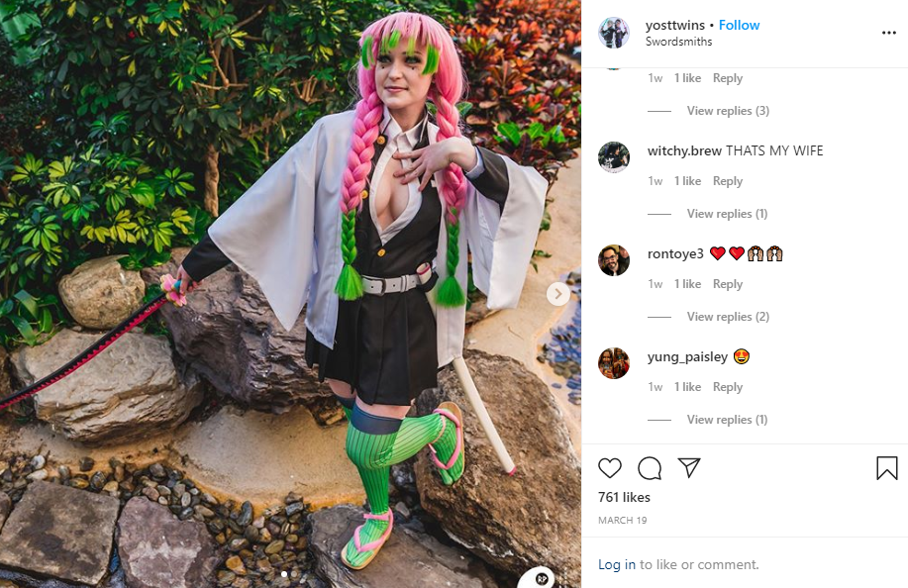Follow the yosttwins account
Image resolution: width=908 pixels, height=588 pixels.
pos(739,25)
